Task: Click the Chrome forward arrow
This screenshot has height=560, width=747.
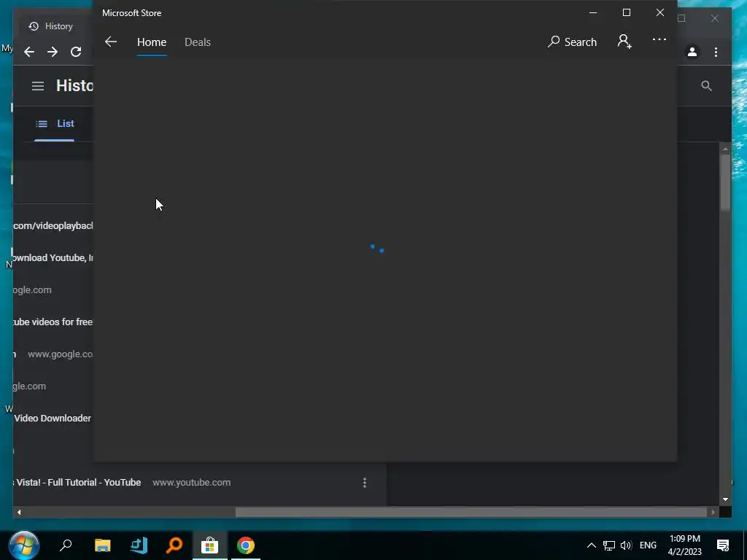Action: pos(53,52)
